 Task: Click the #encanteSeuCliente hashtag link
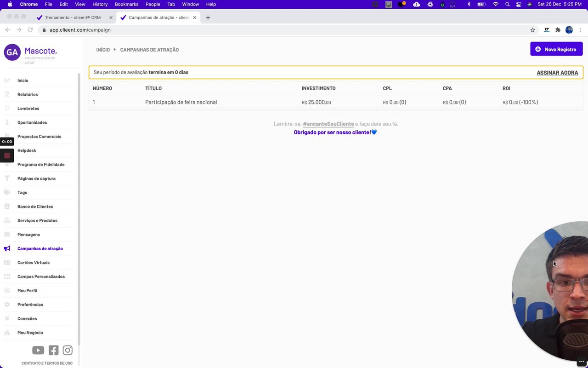(x=328, y=124)
